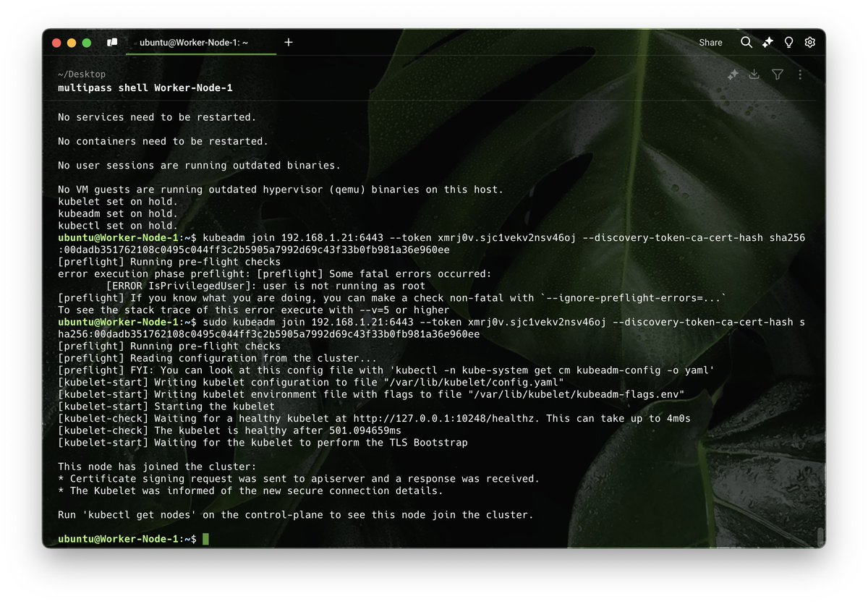This screenshot has height=604, width=868.
Task: Click the '--ignore-preflight-errors' hint line
Action: coord(392,298)
